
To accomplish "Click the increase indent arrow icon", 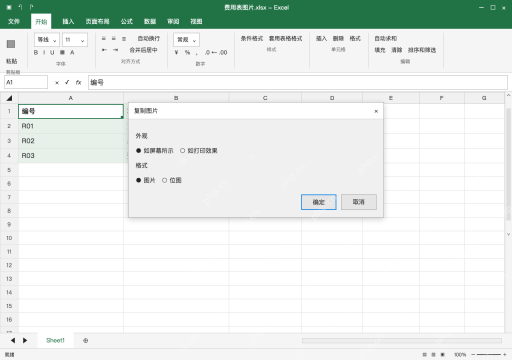I will tap(115, 50).
